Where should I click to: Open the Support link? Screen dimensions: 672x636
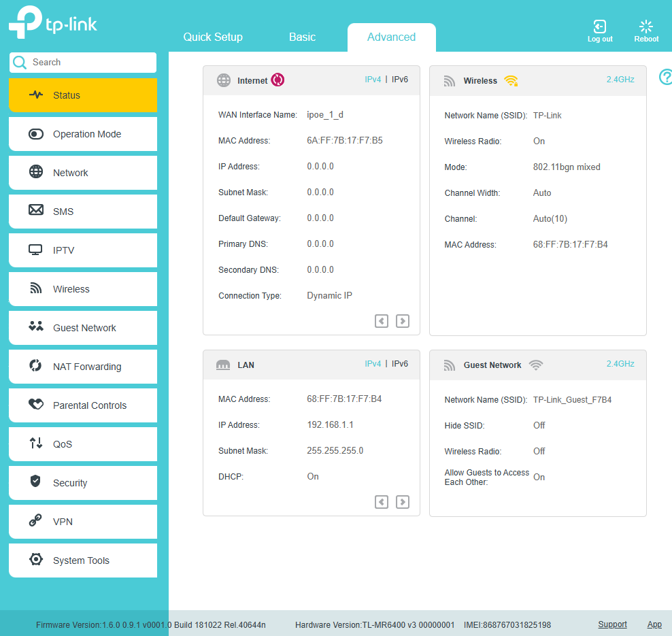[612, 624]
